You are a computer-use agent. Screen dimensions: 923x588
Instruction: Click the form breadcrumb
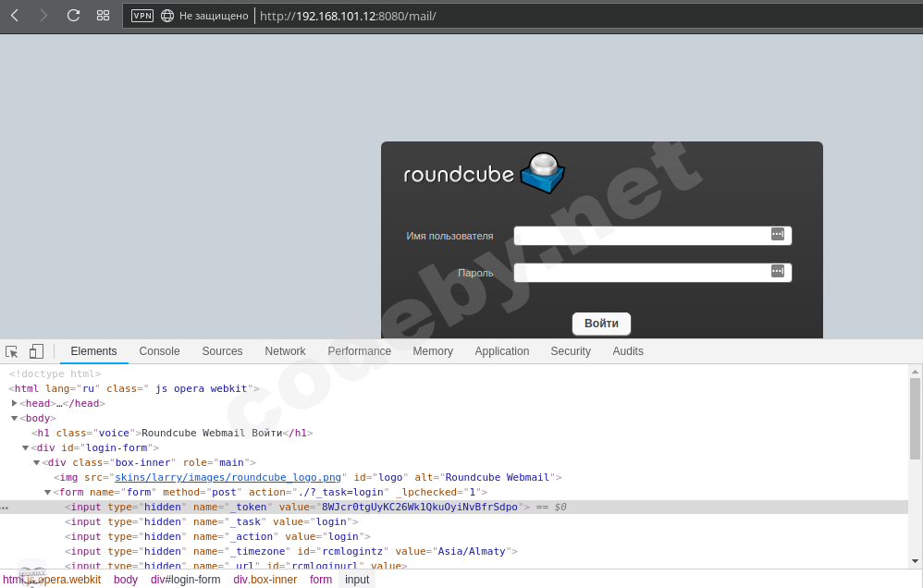(321, 580)
